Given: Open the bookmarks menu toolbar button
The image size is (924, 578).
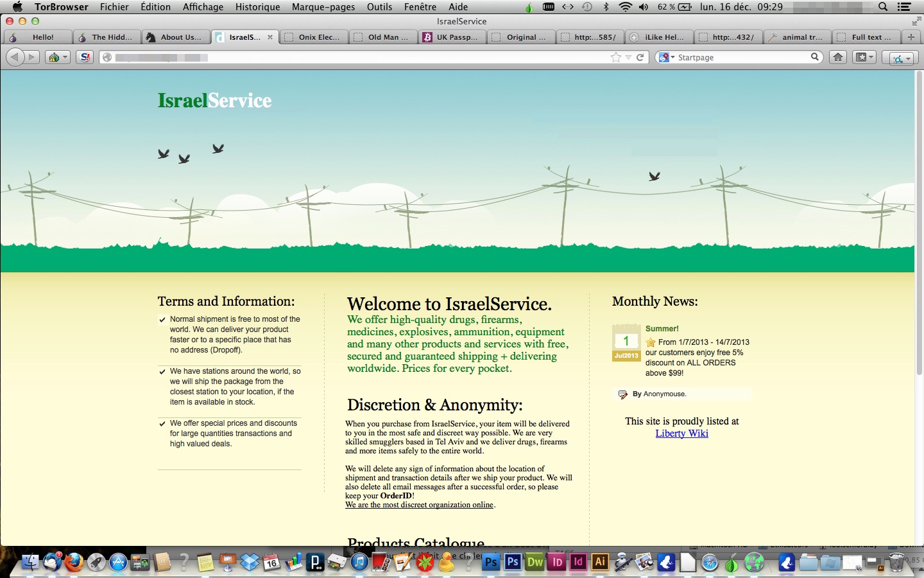Looking at the screenshot, I should 864,57.
